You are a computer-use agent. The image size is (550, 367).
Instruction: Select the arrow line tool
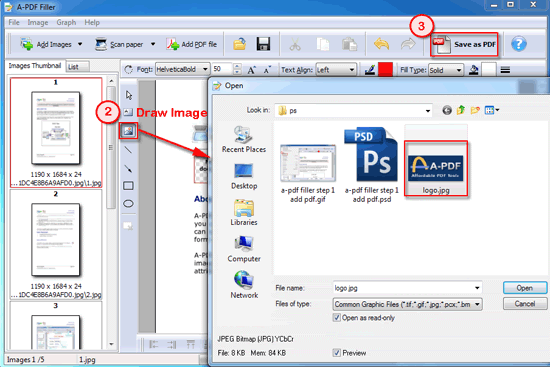pyautogui.click(x=128, y=168)
